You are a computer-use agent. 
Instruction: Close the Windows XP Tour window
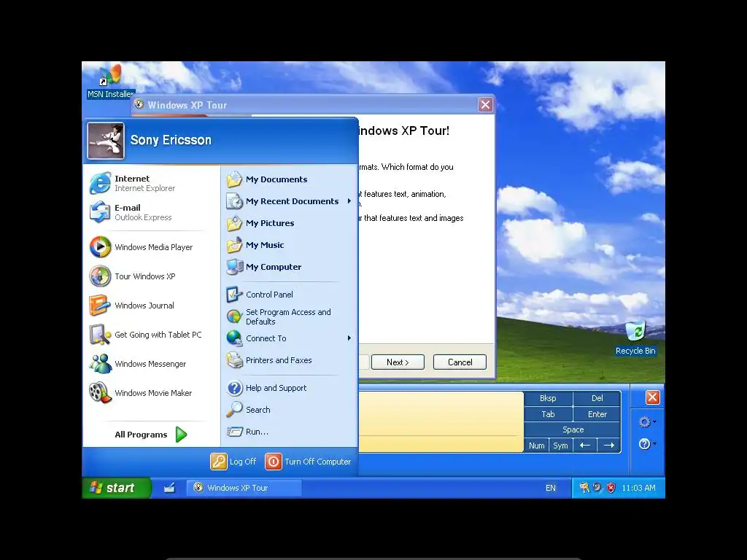485,105
